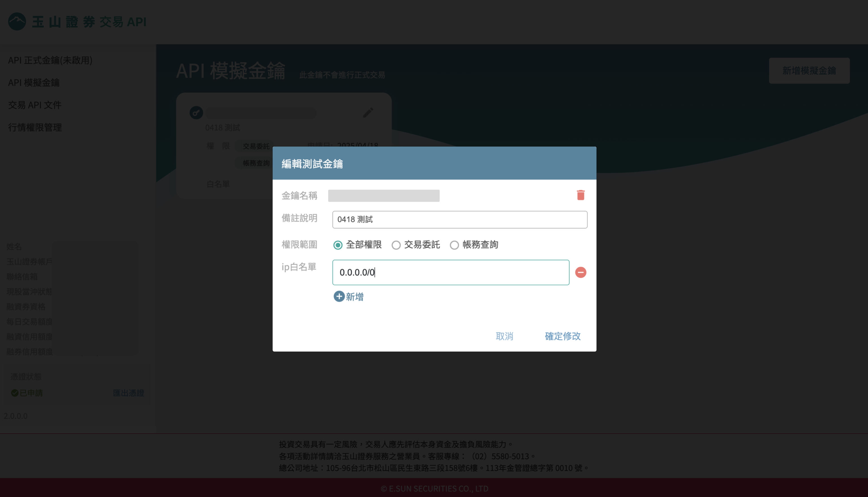Click the 玉山證券 mountain logo

pos(17,21)
